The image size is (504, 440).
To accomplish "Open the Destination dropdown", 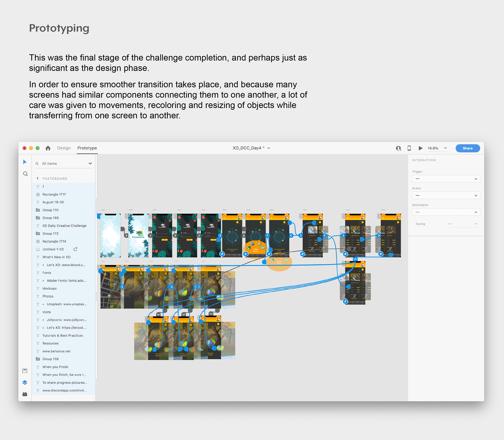I will [x=446, y=212].
